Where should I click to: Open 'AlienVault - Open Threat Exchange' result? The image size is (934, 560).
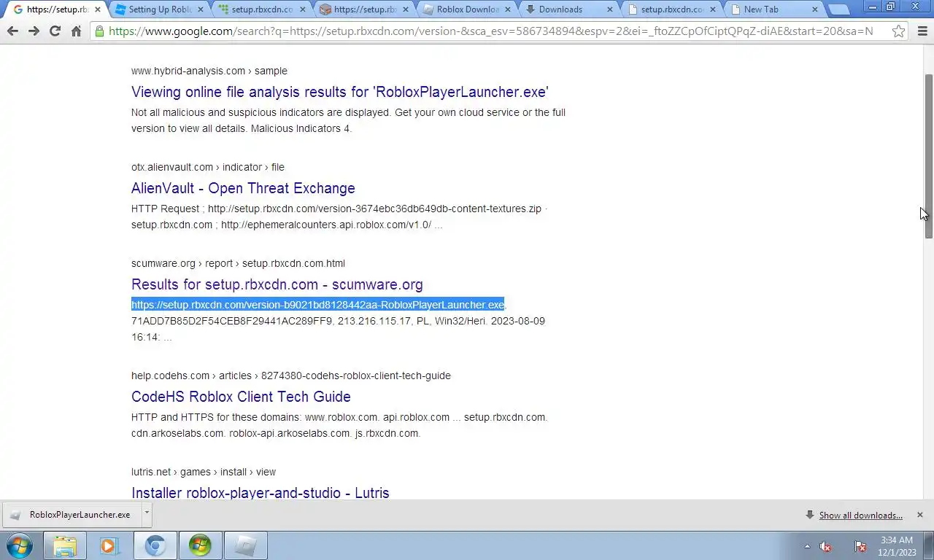(x=243, y=188)
